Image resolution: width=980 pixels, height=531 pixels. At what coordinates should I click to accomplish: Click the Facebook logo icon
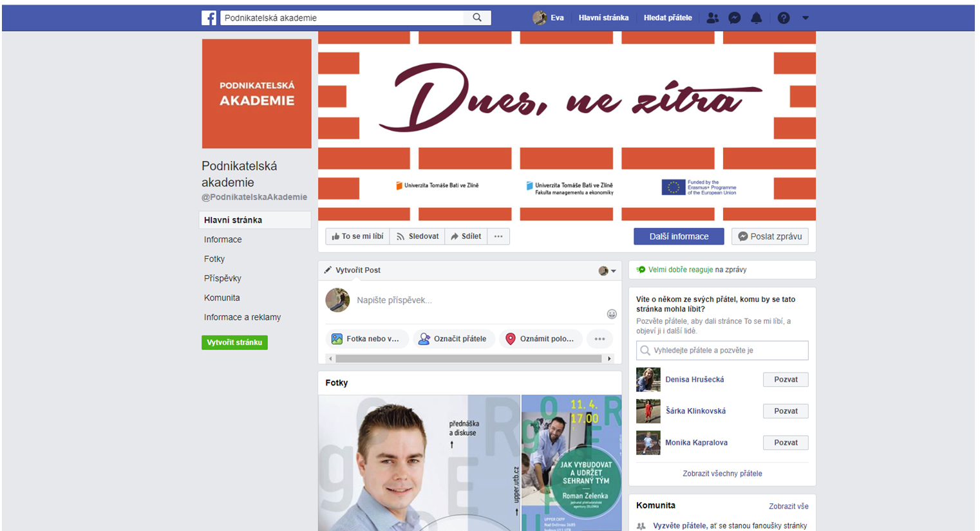(209, 18)
